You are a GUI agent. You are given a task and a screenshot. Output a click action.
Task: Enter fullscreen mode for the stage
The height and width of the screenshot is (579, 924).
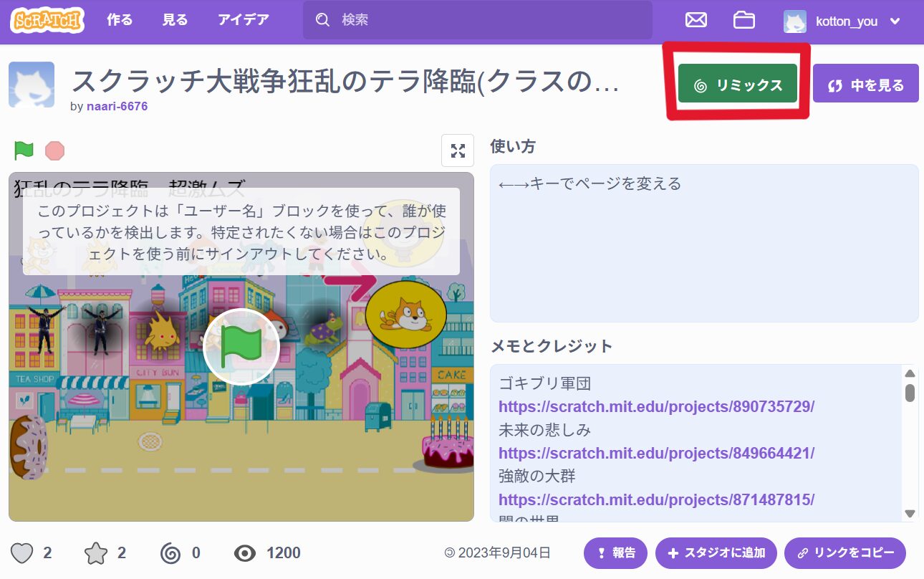[x=457, y=150]
